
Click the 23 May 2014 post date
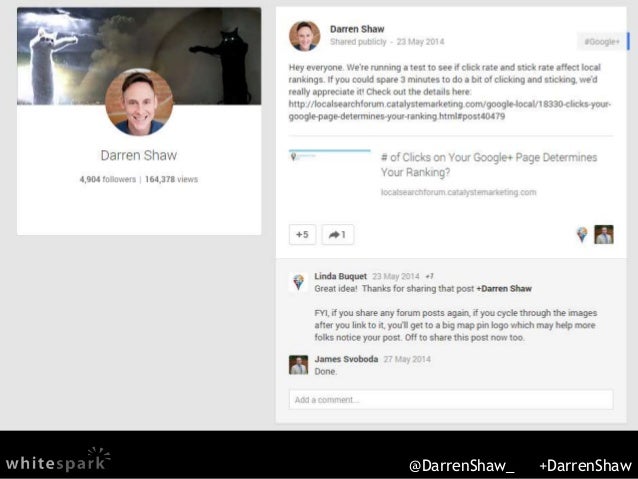[420, 42]
